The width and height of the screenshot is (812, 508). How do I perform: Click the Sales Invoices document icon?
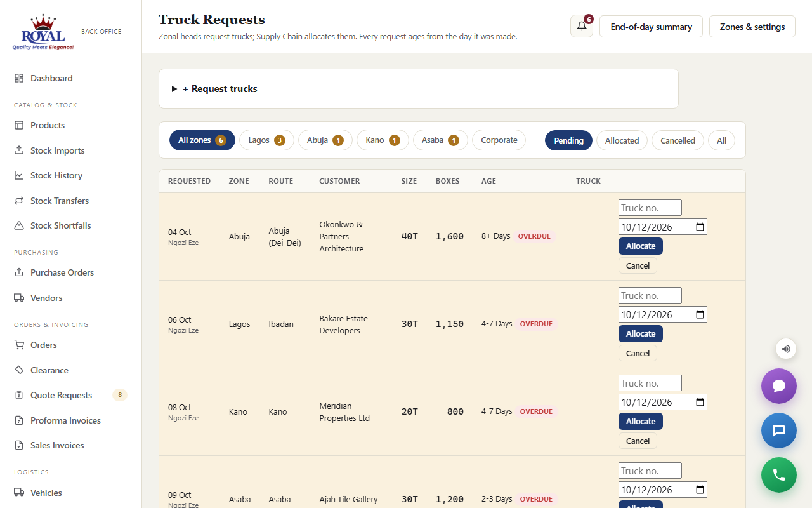pyautogui.click(x=19, y=445)
